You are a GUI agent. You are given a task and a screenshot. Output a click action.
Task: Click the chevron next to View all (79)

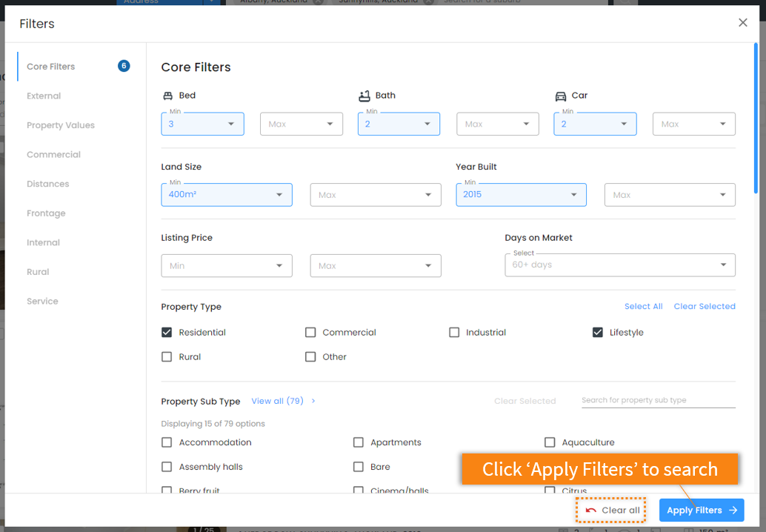313,401
